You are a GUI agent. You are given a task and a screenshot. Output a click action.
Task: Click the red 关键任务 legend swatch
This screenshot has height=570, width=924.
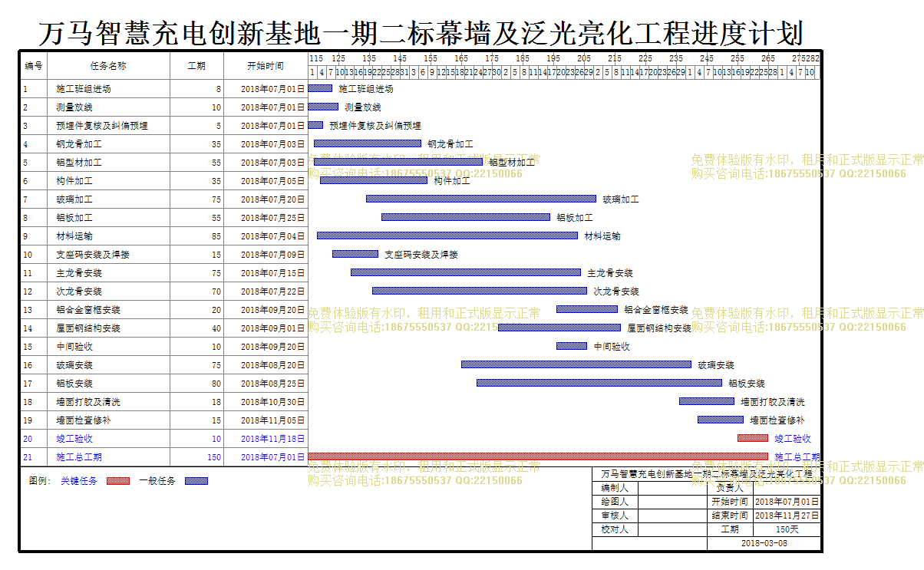(x=118, y=481)
